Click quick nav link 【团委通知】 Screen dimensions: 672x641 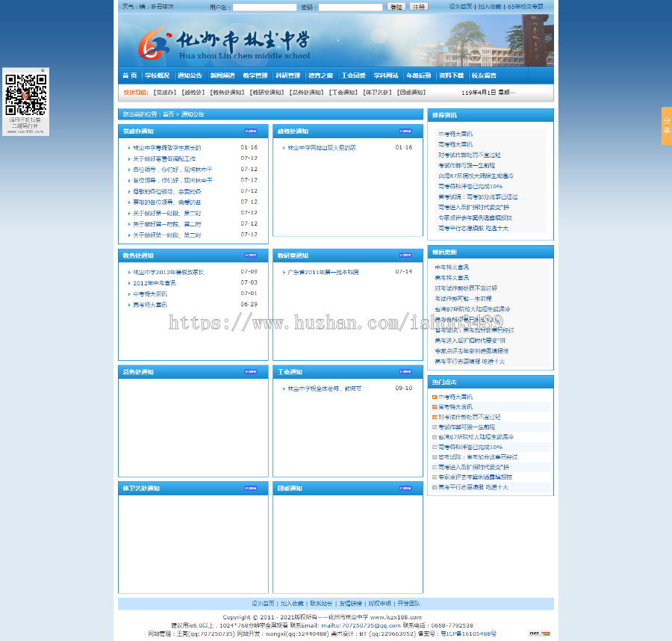(x=411, y=93)
